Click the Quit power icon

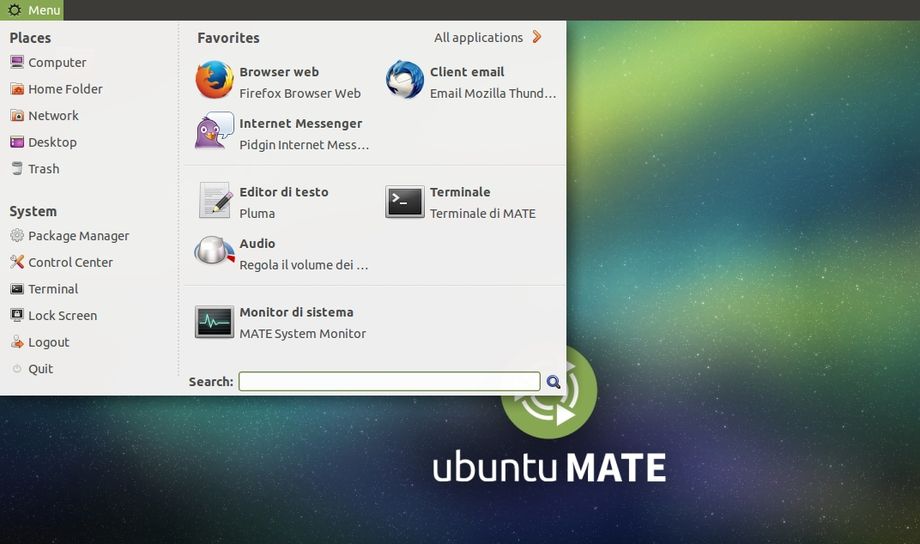point(17,369)
